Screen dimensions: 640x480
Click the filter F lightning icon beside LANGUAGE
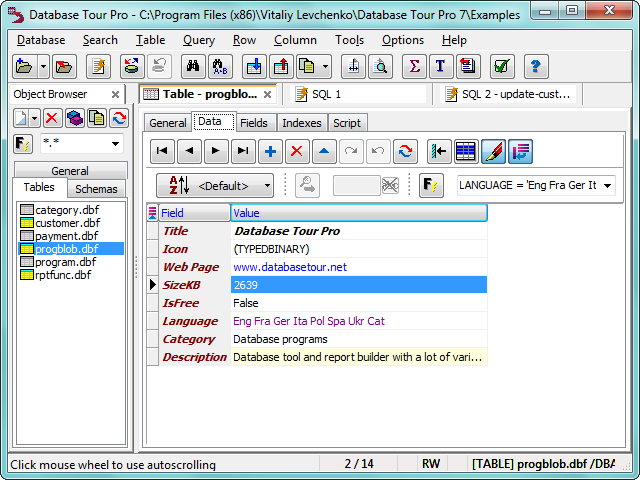coord(431,186)
